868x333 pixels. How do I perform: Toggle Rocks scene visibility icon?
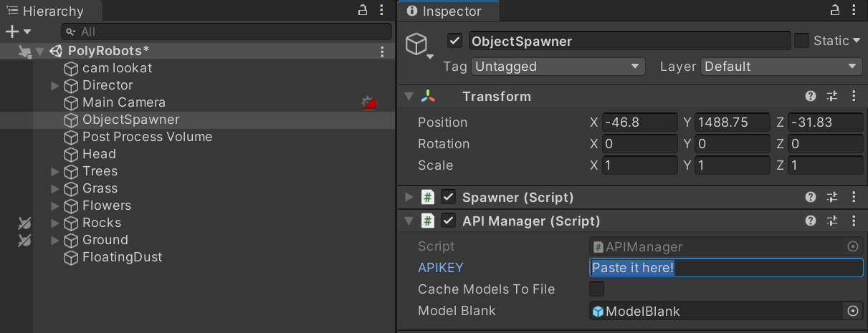[24, 223]
